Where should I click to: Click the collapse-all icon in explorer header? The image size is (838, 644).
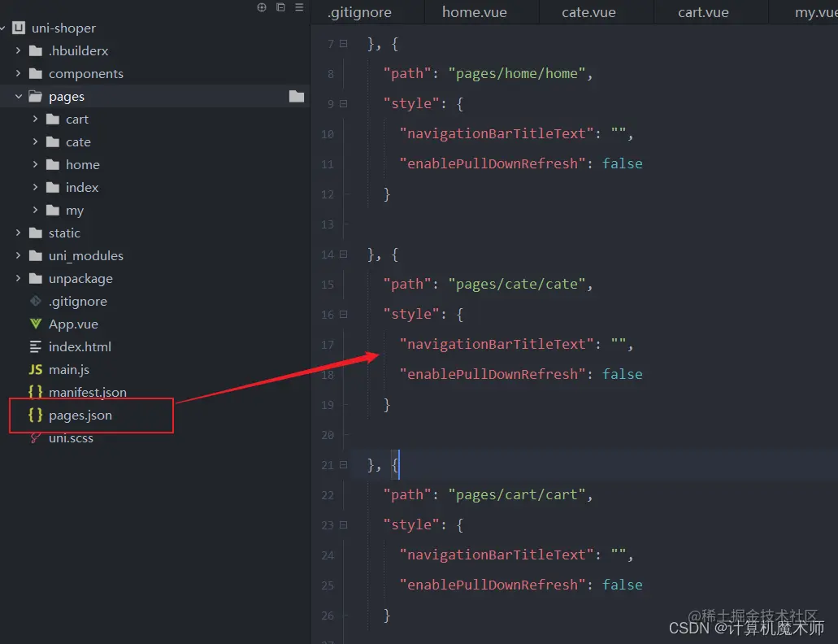280,7
